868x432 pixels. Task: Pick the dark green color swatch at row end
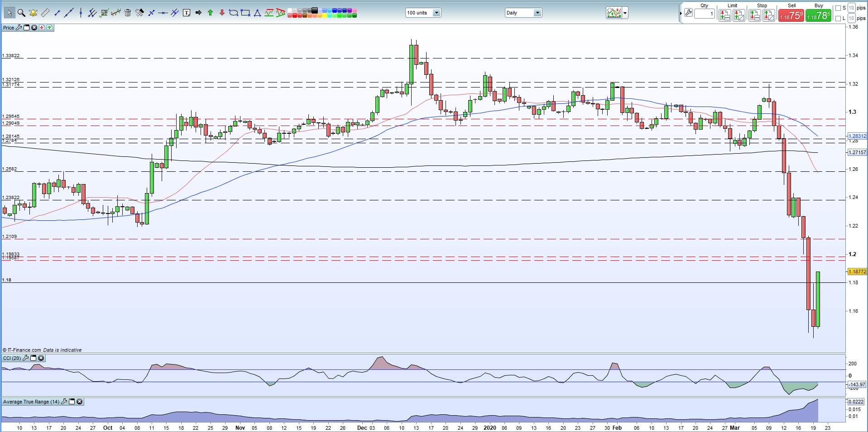tap(354, 15)
